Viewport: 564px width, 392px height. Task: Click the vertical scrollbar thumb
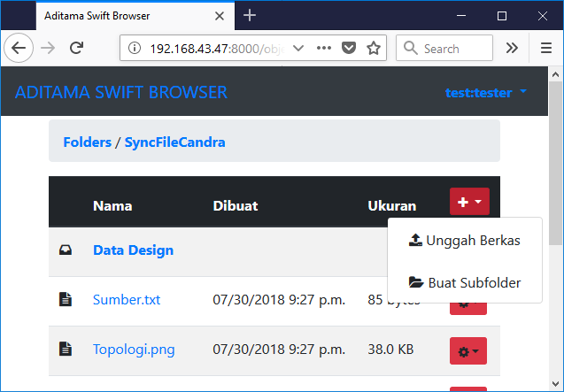click(556, 164)
